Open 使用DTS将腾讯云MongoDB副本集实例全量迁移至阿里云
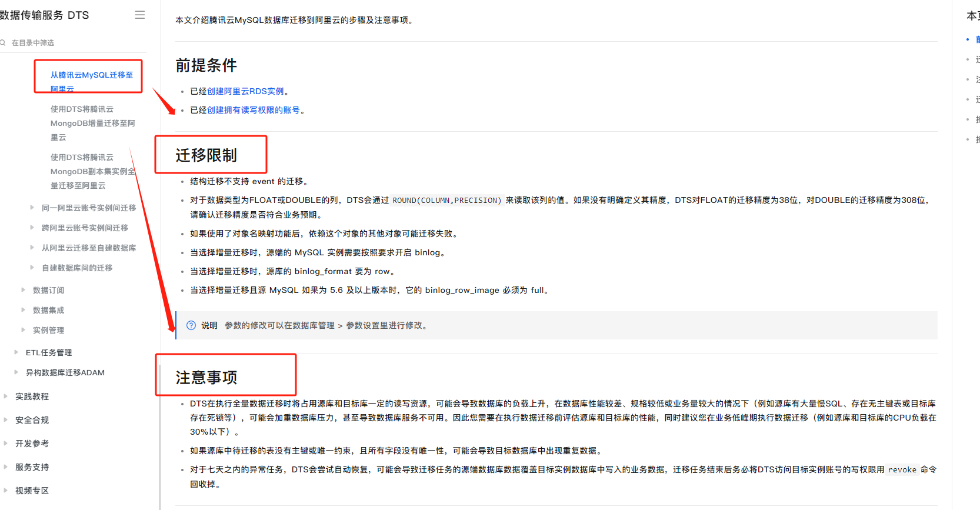Screen dimensions: 980x510 pos(93,171)
